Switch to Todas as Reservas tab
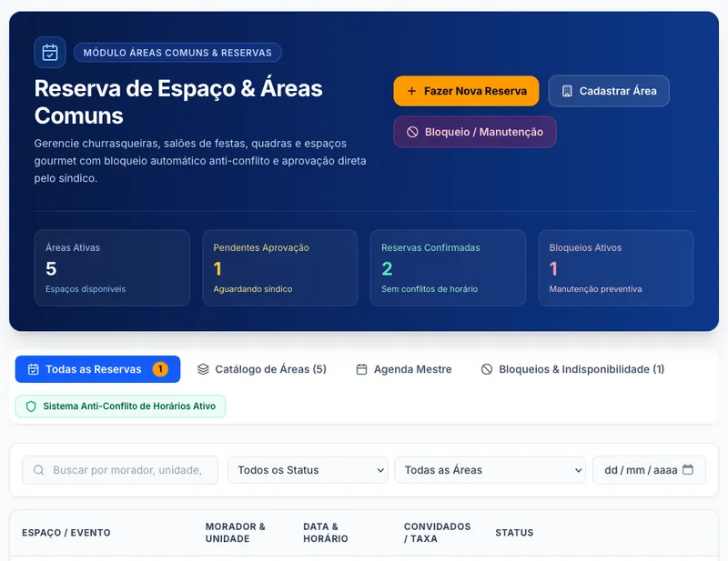This screenshot has width=728, height=561. click(x=97, y=369)
